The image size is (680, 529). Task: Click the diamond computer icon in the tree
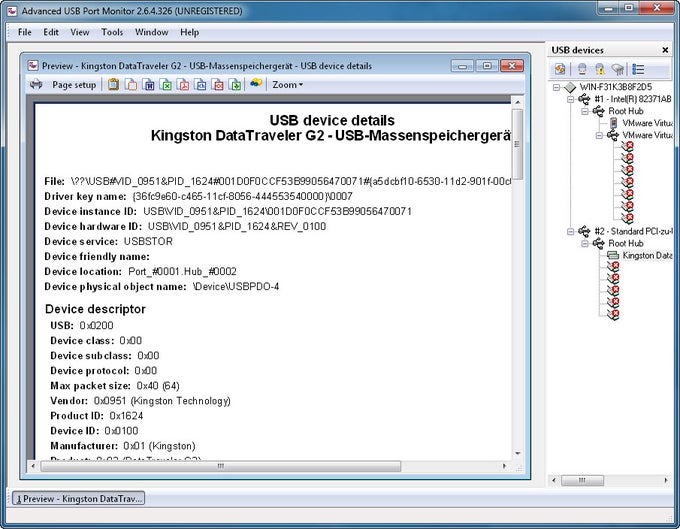[x=570, y=88]
